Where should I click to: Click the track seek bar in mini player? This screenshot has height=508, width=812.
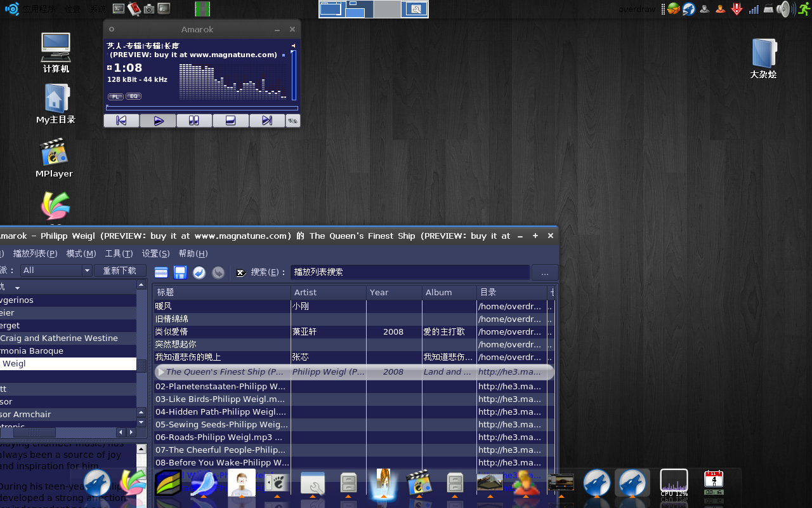coord(202,108)
